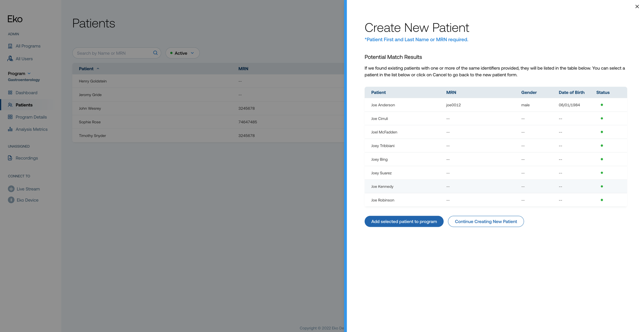This screenshot has height=332, width=644.
Task: Open the Patients sidebar menu item
Action: (24, 105)
